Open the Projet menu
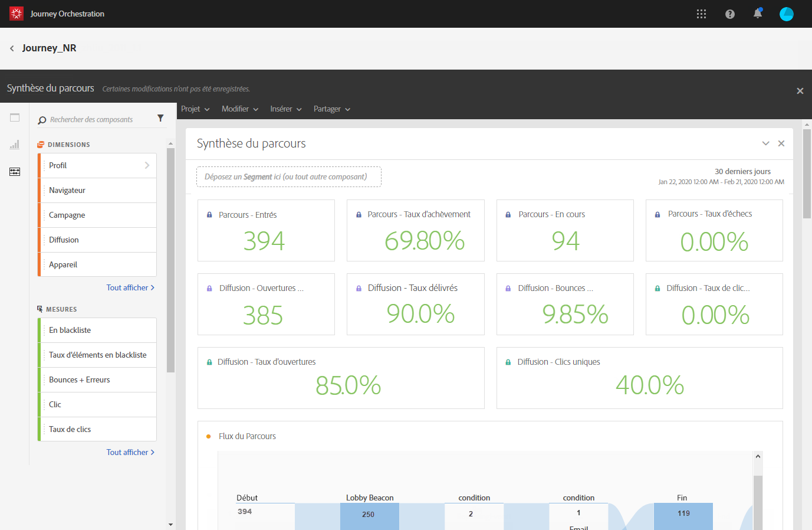 coord(195,109)
